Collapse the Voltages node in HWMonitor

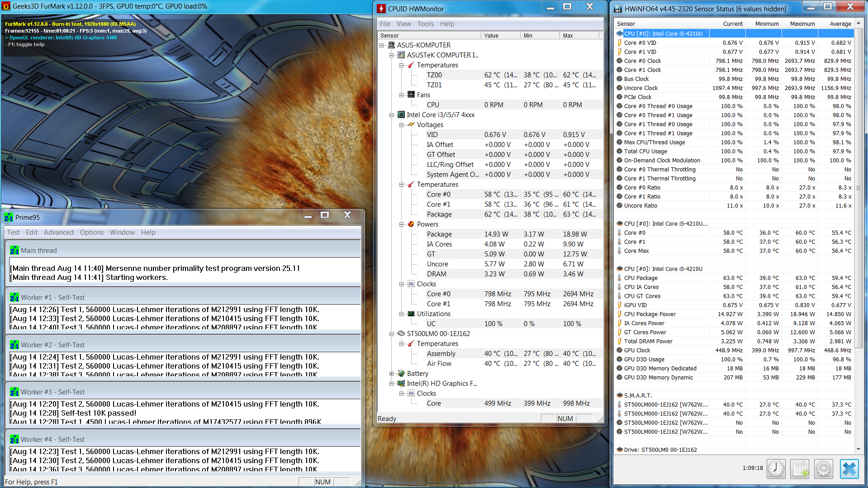point(402,125)
